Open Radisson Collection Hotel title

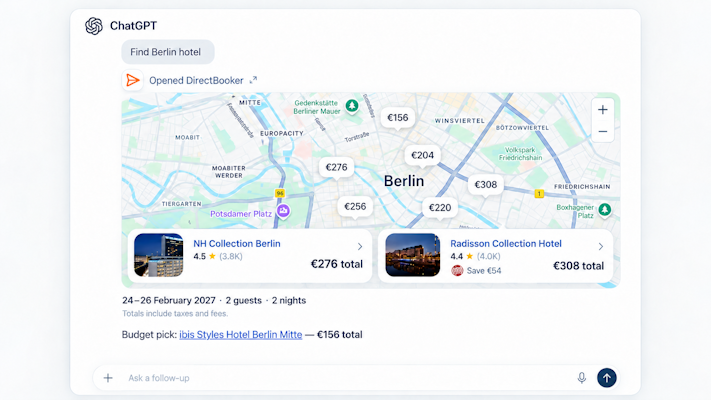click(x=506, y=244)
